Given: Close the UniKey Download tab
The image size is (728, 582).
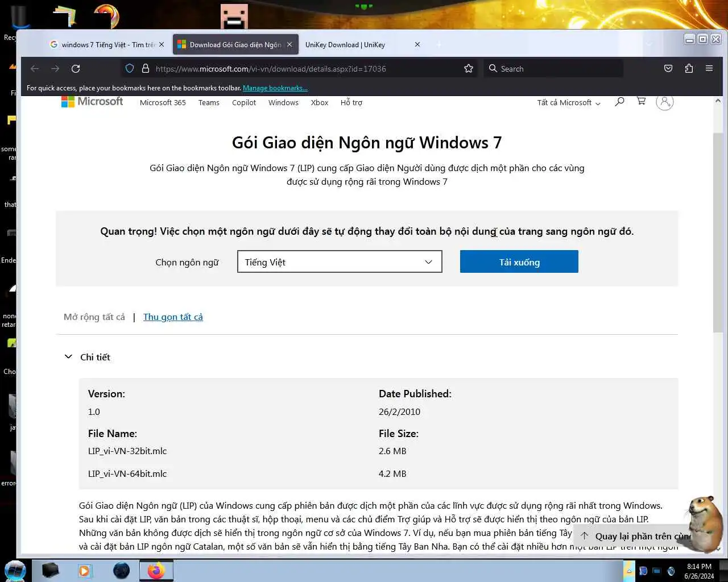Looking at the screenshot, I should coord(417,44).
